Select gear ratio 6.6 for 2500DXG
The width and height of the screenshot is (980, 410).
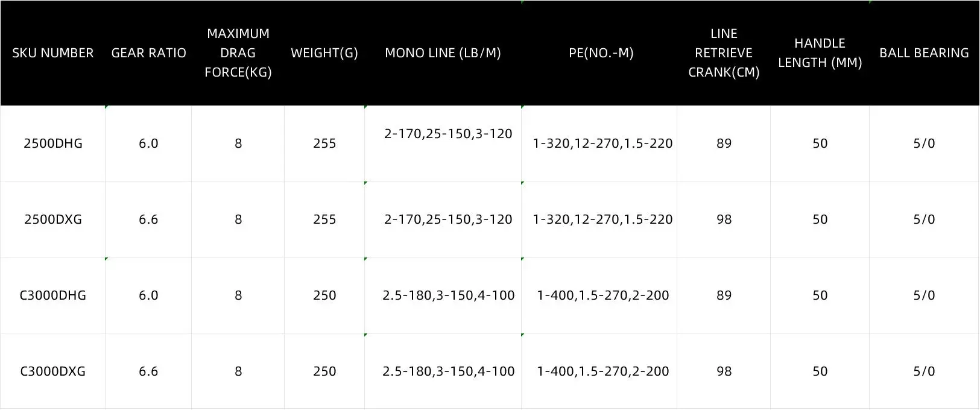point(148,219)
